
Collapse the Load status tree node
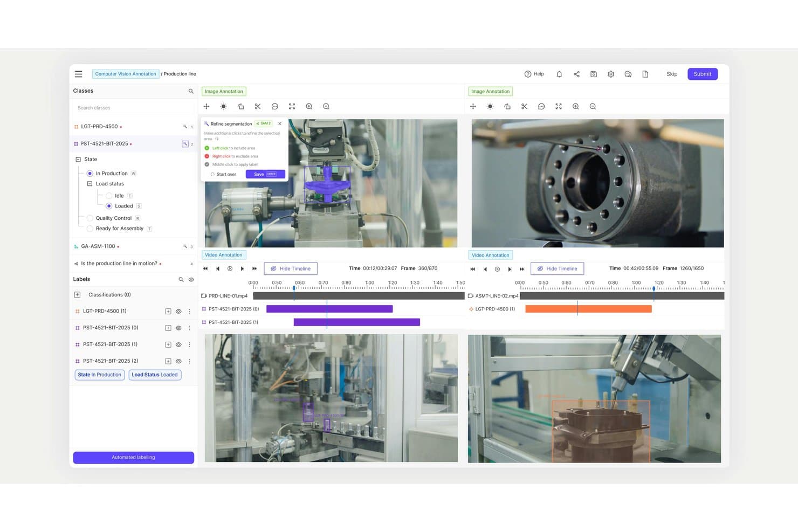tap(90, 184)
